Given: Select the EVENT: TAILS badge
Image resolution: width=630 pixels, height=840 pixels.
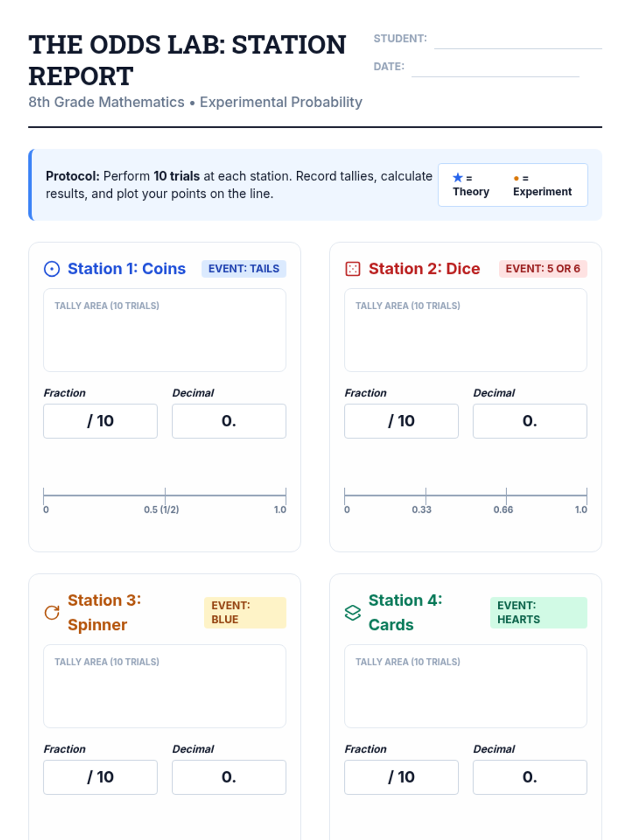Looking at the screenshot, I should (244, 269).
